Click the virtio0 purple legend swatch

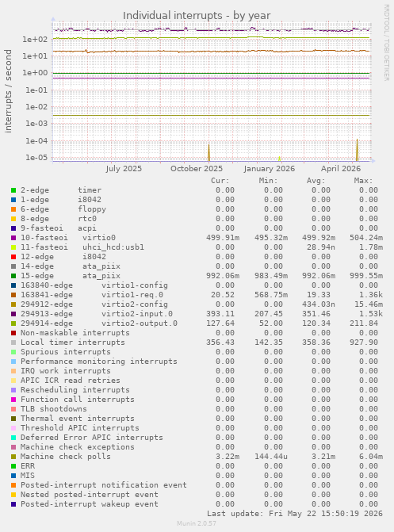[x=13, y=238]
